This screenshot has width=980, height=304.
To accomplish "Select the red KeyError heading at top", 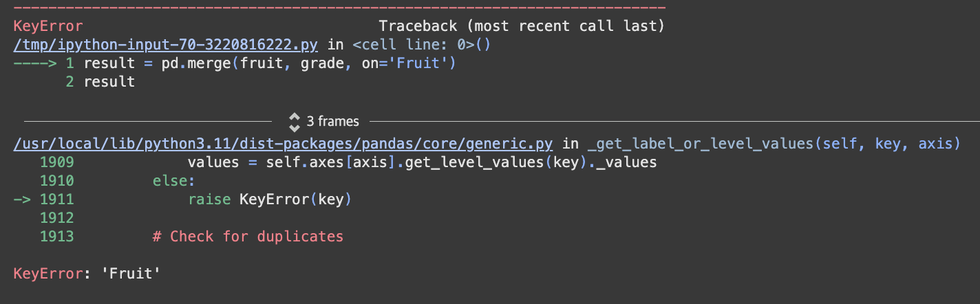I will coord(47,26).
